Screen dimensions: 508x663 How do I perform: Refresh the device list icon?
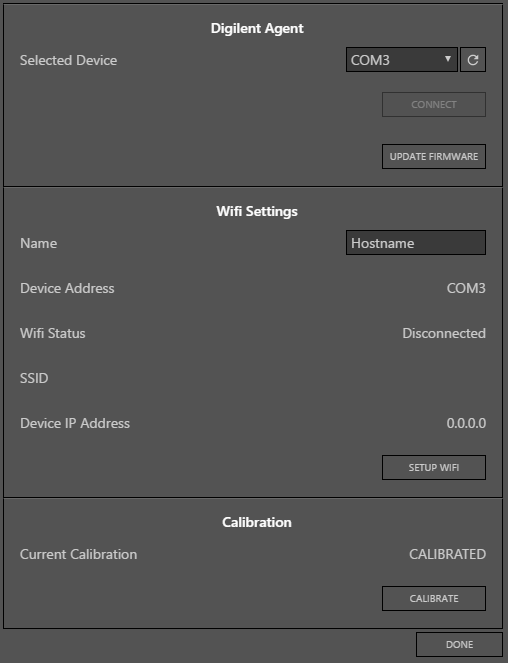472,60
